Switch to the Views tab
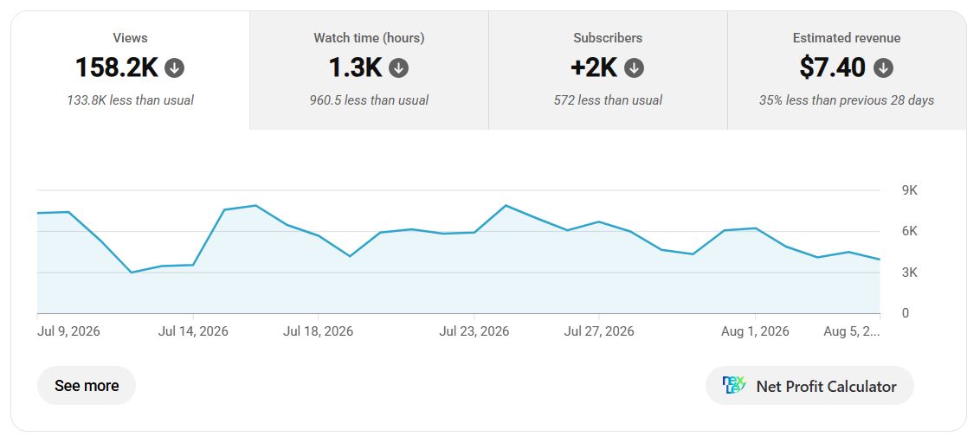 pos(130,71)
